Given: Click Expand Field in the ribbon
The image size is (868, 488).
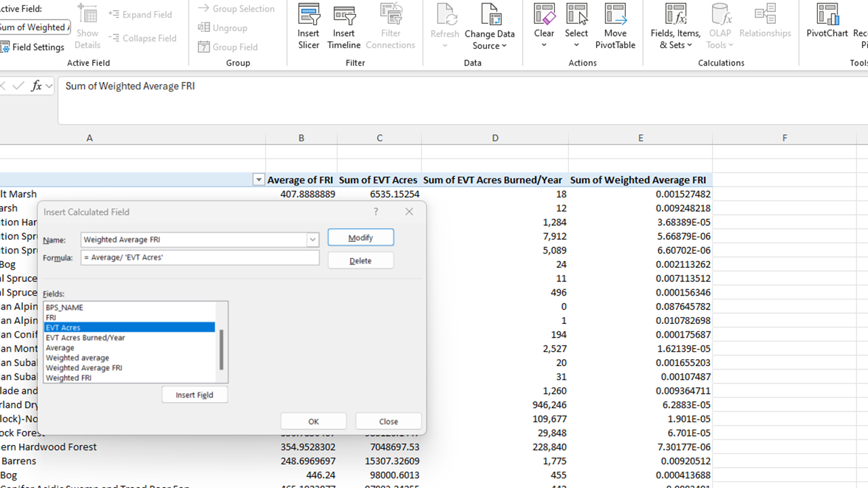Looking at the screenshot, I should (x=140, y=14).
